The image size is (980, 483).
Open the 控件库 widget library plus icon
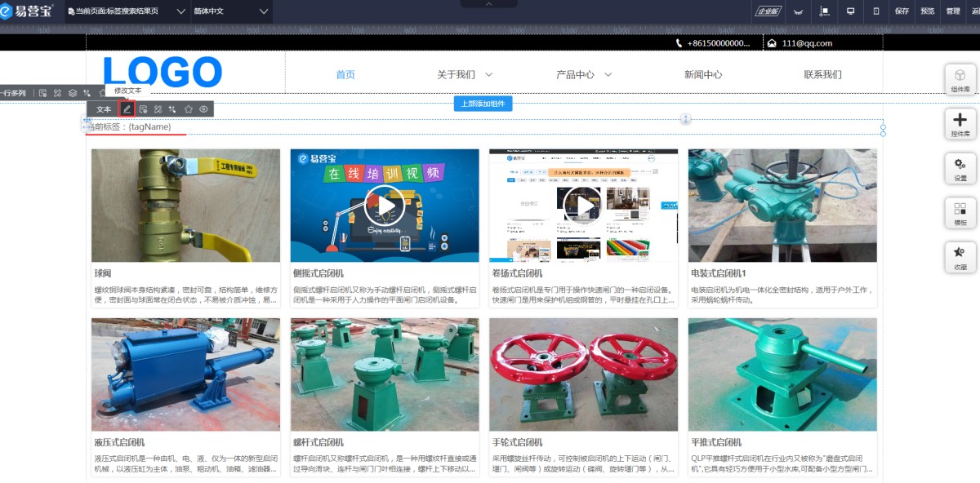coord(960,124)
